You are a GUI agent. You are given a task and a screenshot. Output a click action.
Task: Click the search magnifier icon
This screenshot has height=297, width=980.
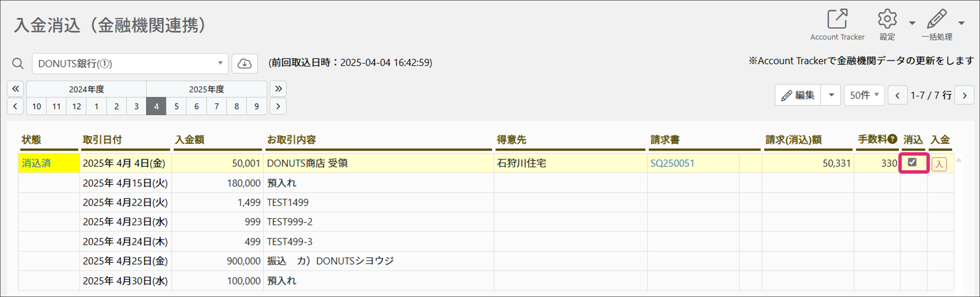coord(18,64)
